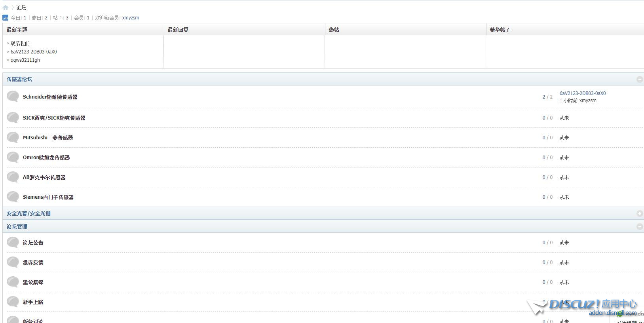The image size is (644, 323).
Task: Click the 投诉反馈 forum bubble icon
Action: (x=13, y=262)
